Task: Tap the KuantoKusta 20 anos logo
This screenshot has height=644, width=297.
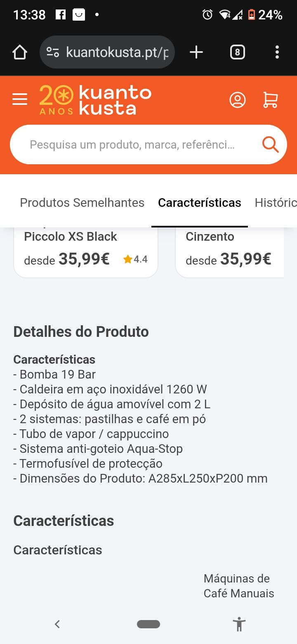Action: [x=95, y=100]
